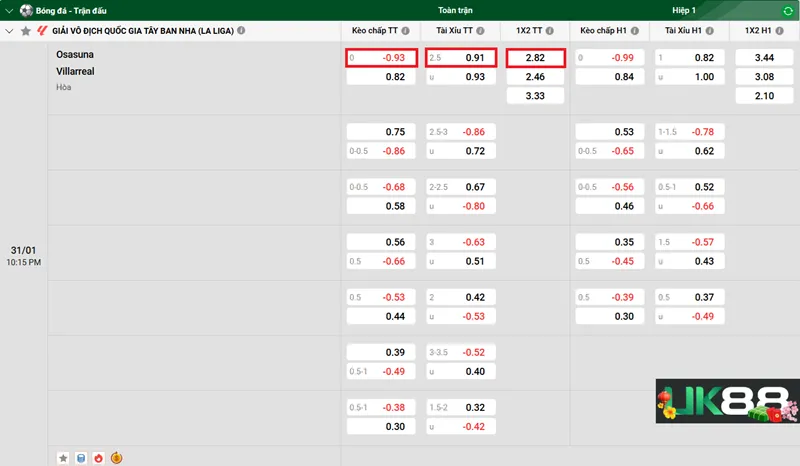This screenshot has height=466, width=800.
Task: Click info icon next to Tài Xỉu TT
Action: (480, 31)
